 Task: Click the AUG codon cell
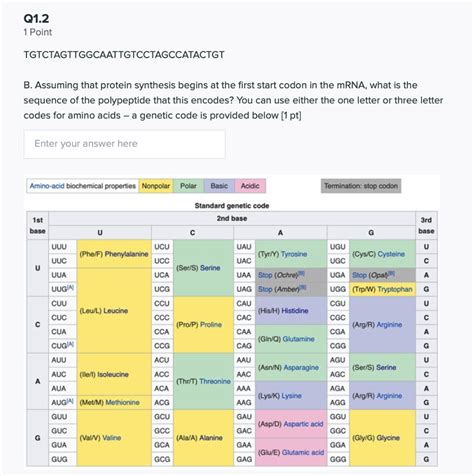pyautogui.click(x=63, y=403)
